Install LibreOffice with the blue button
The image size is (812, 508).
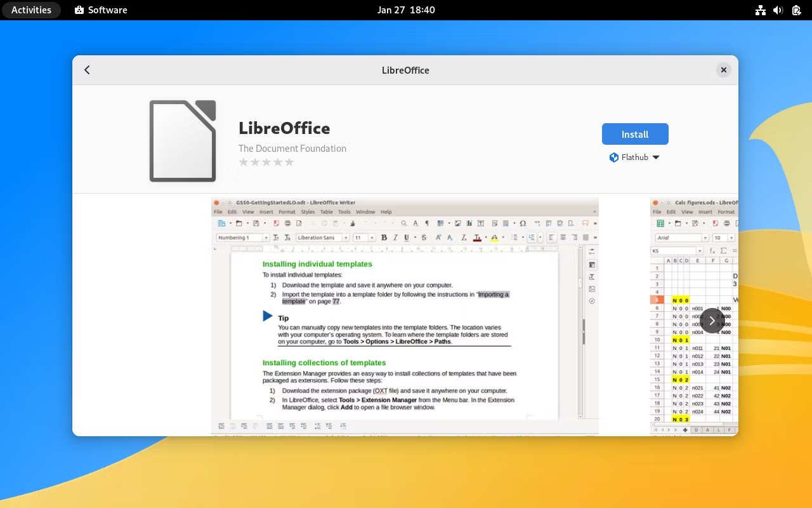(635, 134)
